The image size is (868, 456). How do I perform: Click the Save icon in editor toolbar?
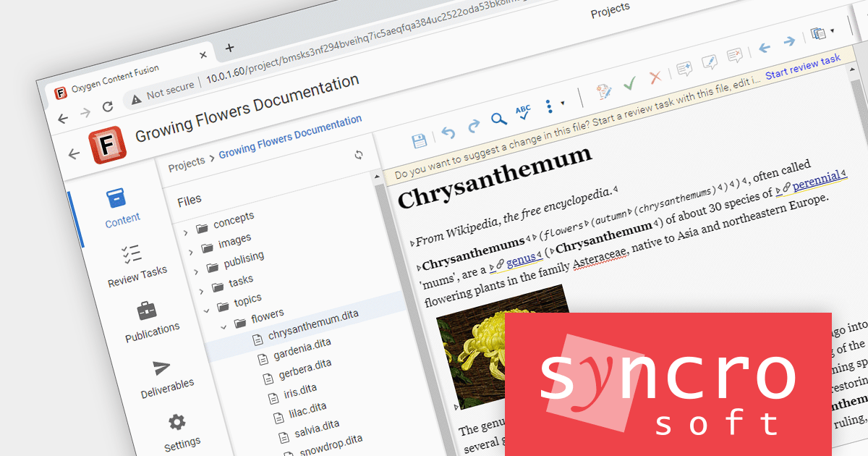(x=418, y=141)
